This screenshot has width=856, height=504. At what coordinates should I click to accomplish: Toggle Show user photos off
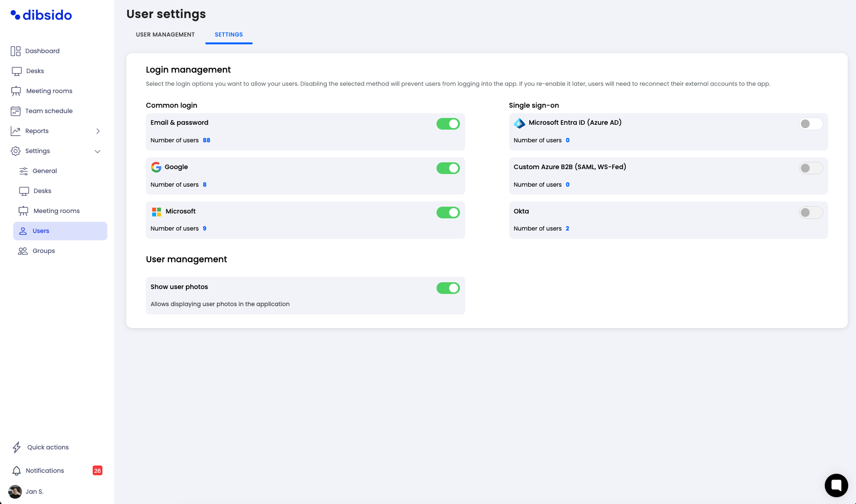click(x=448, y=288)
